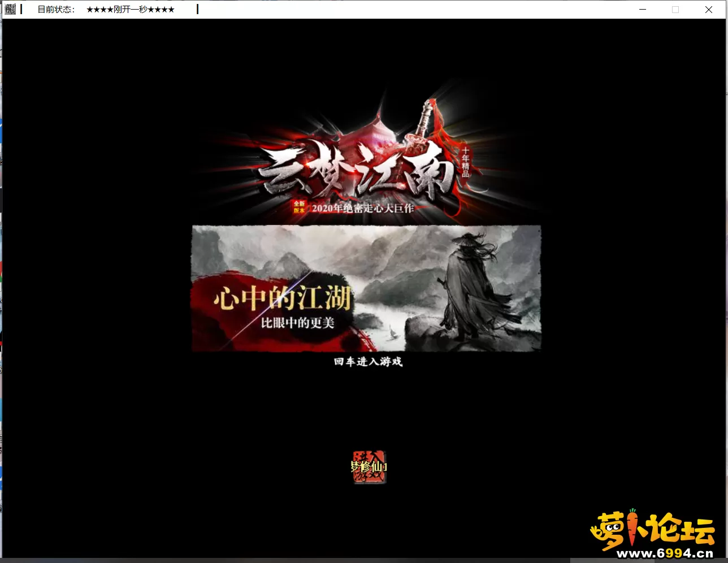Click the ★★★★刚开一秒★★★★ status text
Viewport: 728px width, 563px height.
click(x=131, y=10)
